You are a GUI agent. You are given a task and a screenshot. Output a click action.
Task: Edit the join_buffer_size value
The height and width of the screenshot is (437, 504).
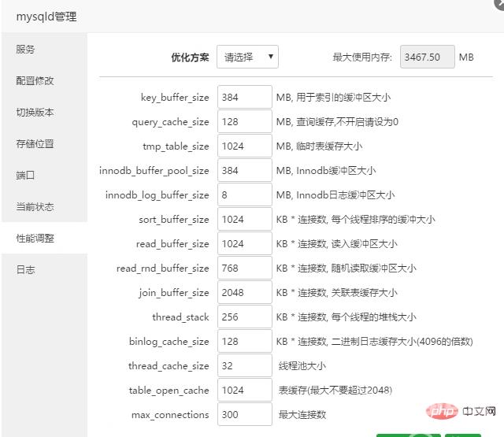[x=244, y=293]
